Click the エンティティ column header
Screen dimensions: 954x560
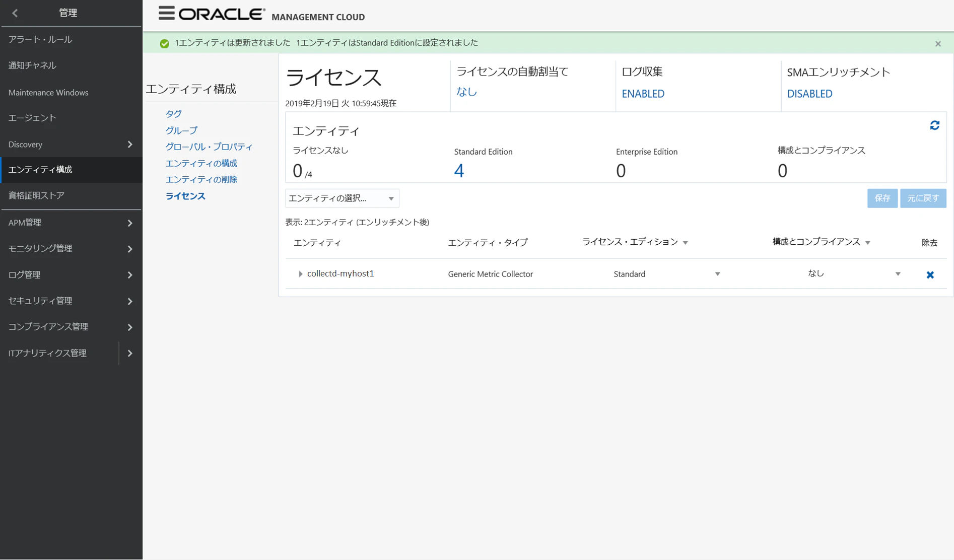pos(317,243)
